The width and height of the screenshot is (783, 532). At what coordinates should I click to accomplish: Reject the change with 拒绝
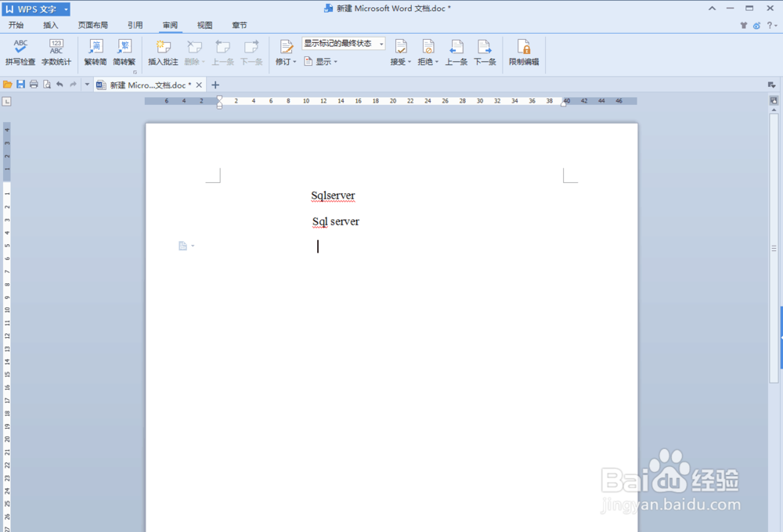pyautogui.click(x=428, y=52)
